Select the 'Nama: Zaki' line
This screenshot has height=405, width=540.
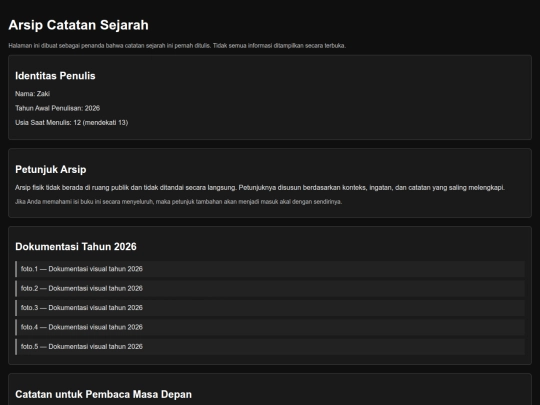[x=32, y=94]
